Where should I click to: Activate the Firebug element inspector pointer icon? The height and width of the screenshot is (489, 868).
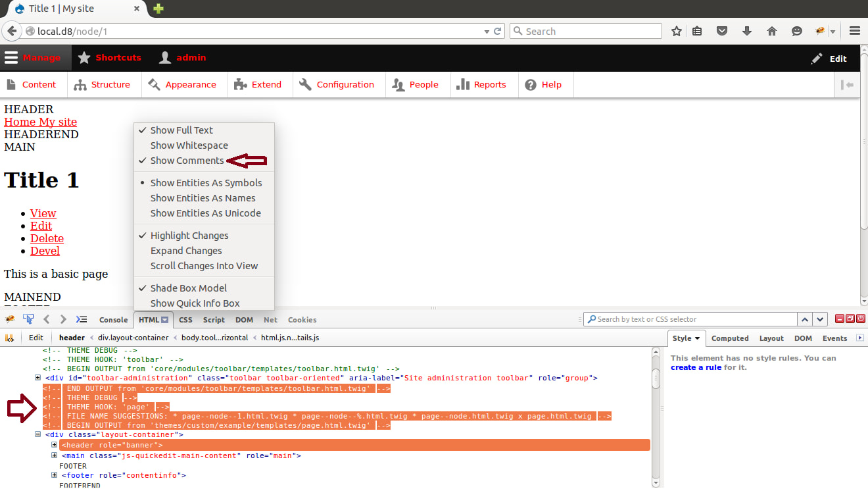tap(28, 319)
